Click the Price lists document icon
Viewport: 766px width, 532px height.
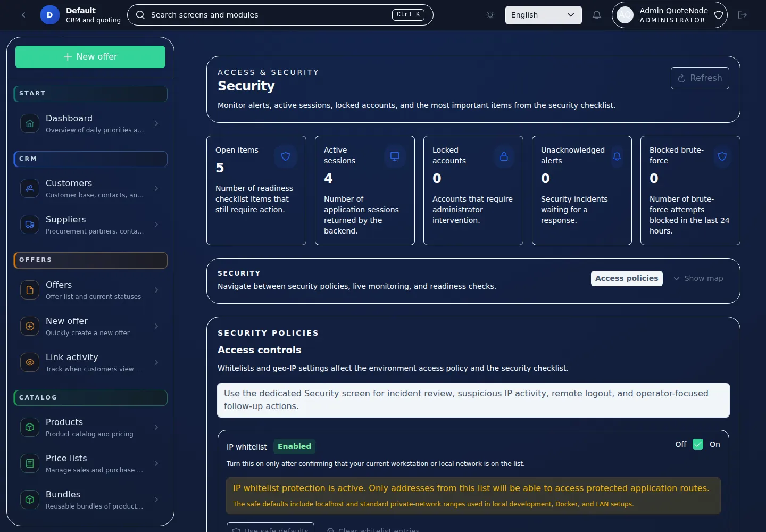pos(30,463)
